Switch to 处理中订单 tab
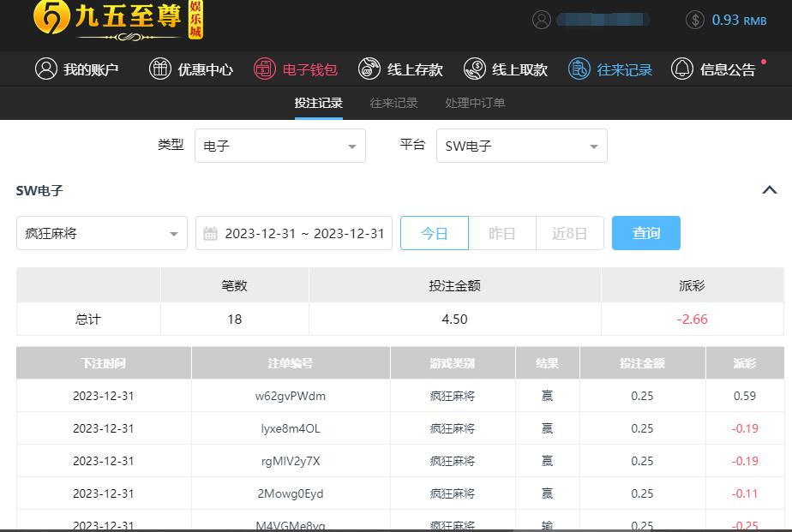 pyautogui.click(x=476, y=103)
